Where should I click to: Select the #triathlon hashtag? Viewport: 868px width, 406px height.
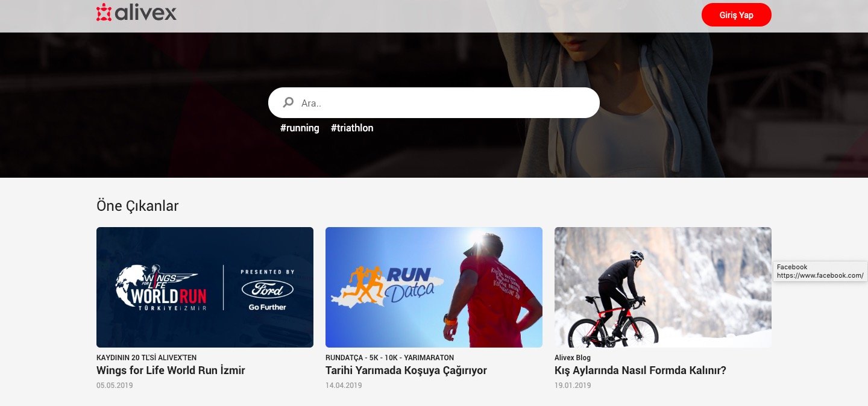[x=352, y=128]
